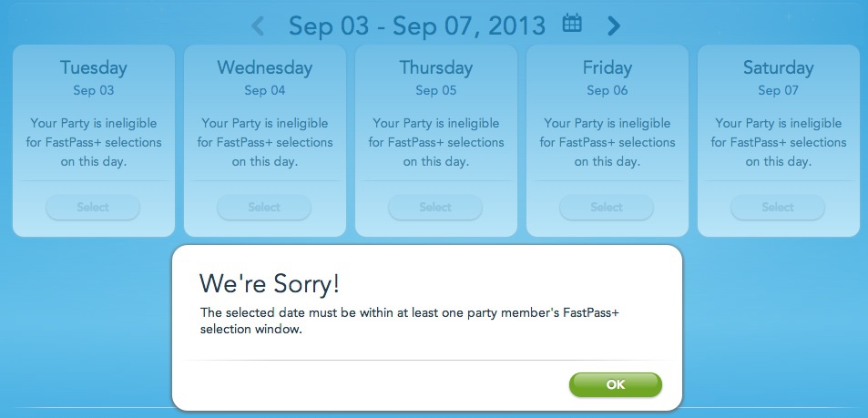Go to the previous week with left arrow
The height and width of the screenshot is (418, 868).
[258, 25]
